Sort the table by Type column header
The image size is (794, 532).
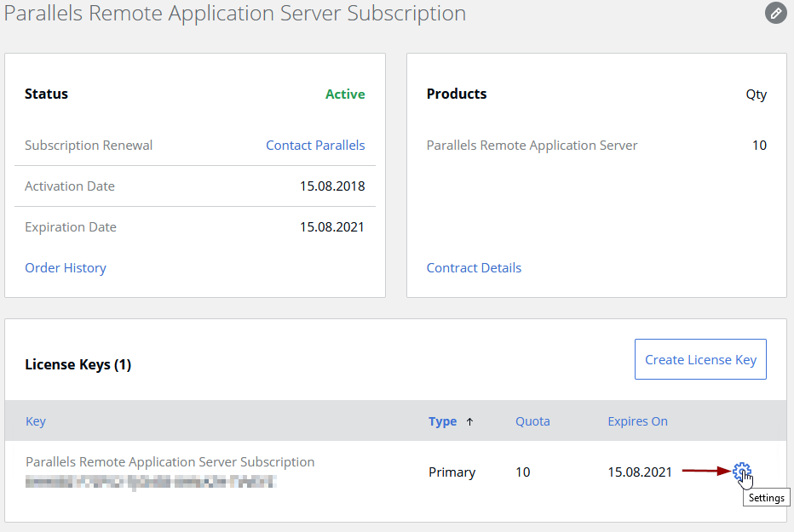442,421
